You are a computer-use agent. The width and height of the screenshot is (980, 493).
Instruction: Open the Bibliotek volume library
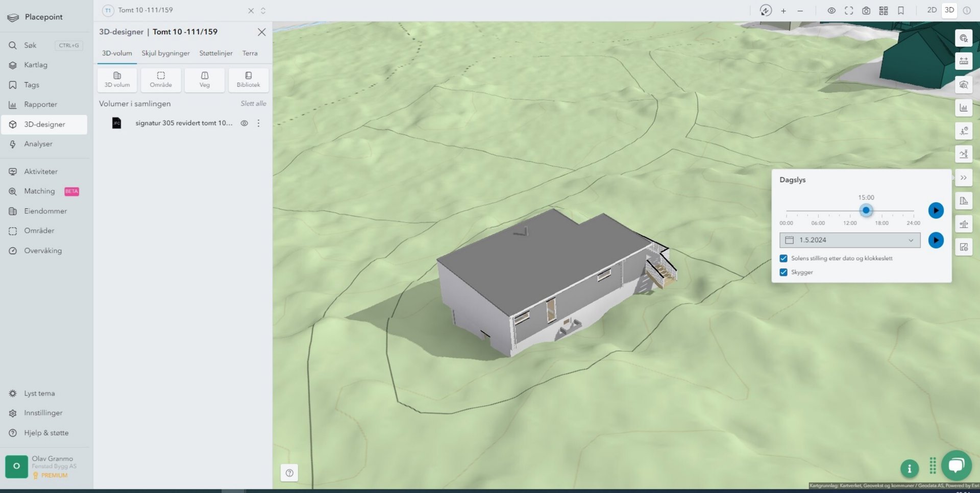248,80
